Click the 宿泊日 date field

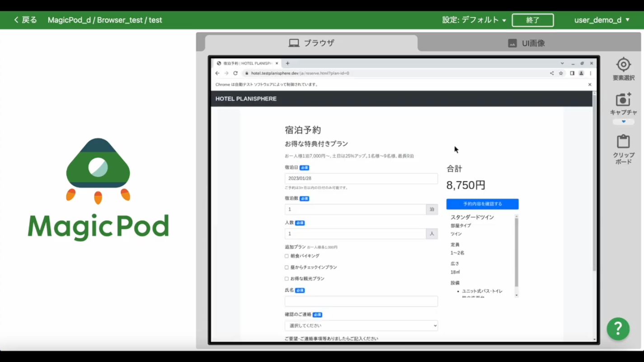tap(361, 178)
